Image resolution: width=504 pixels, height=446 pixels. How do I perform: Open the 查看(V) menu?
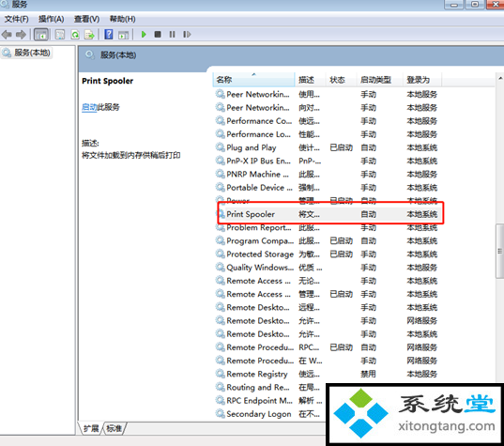(x=86, y=19)
